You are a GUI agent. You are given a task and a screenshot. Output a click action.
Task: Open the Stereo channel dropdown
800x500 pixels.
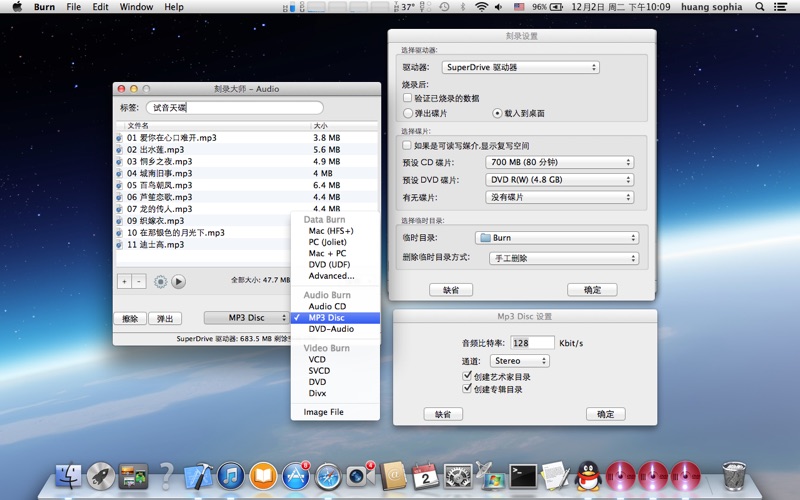(x=518, y=360)
